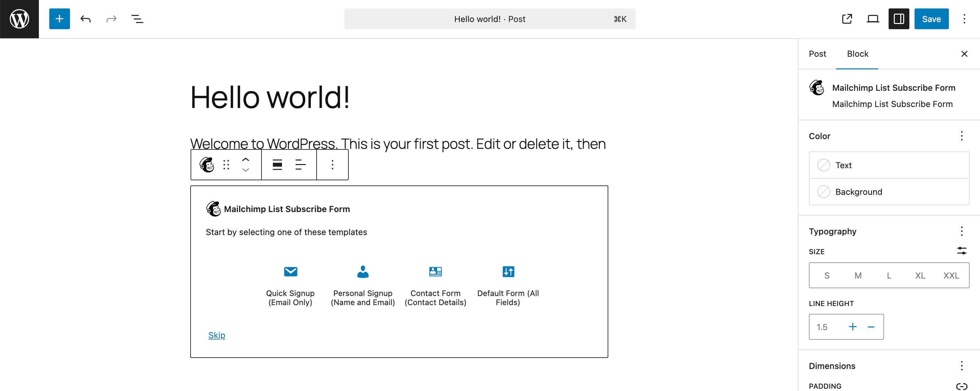
Task: Choose Quick Signup (Email Only) template
Action: coord(290,286)
